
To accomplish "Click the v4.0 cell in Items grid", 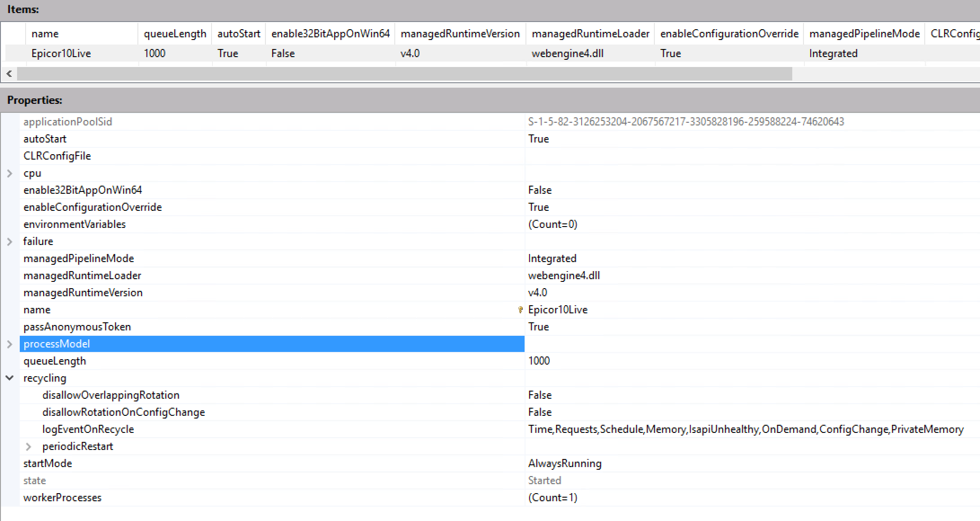I will pos(410,53).
